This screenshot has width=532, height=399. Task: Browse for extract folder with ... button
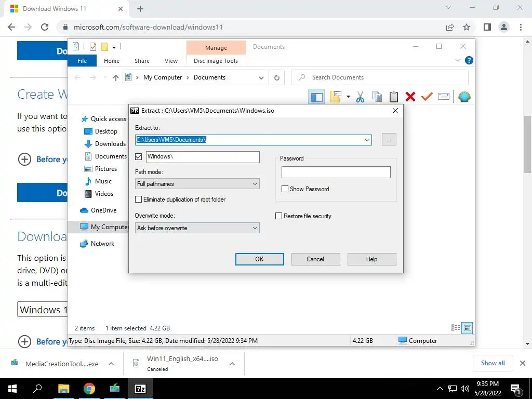(x=389, y=139)
